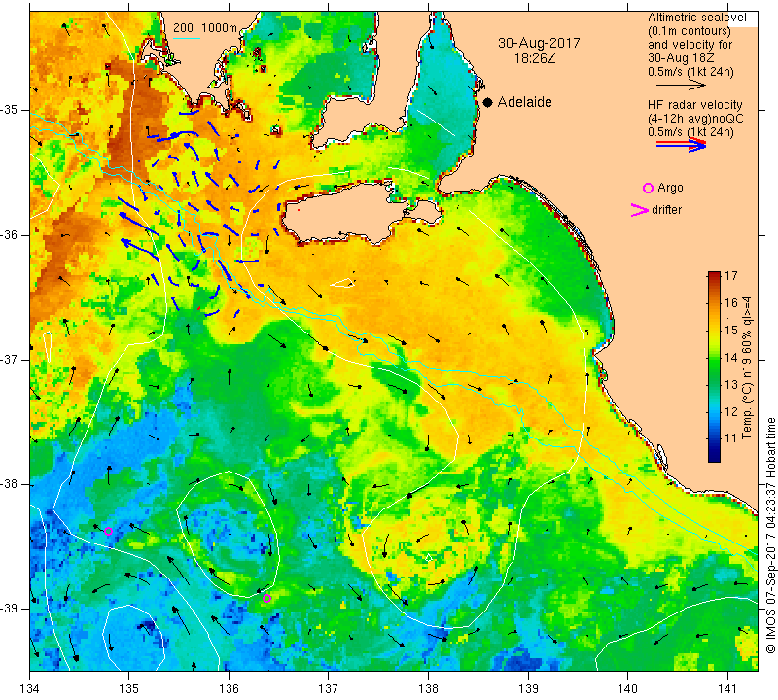This screenshot has width=778, height=700.
Task: Click the black altimetric velocity legend arrow
Action: [682, 85]
